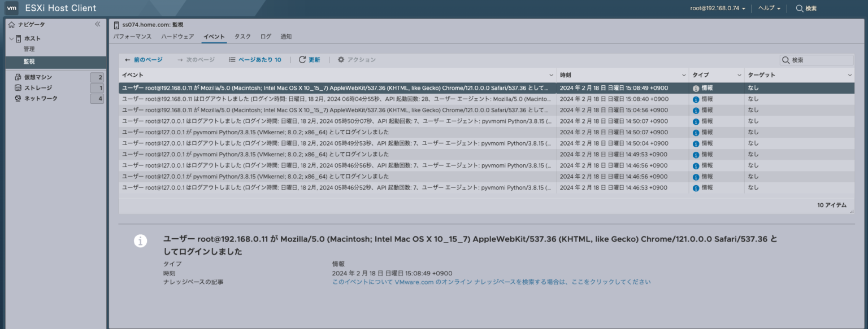Click the virtual machines count badge 2
868x329 pixels.
tap(97, 77)
